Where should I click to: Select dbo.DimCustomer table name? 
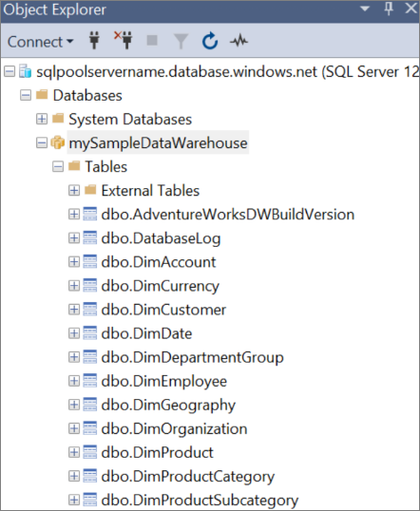(x=163, y=310)
